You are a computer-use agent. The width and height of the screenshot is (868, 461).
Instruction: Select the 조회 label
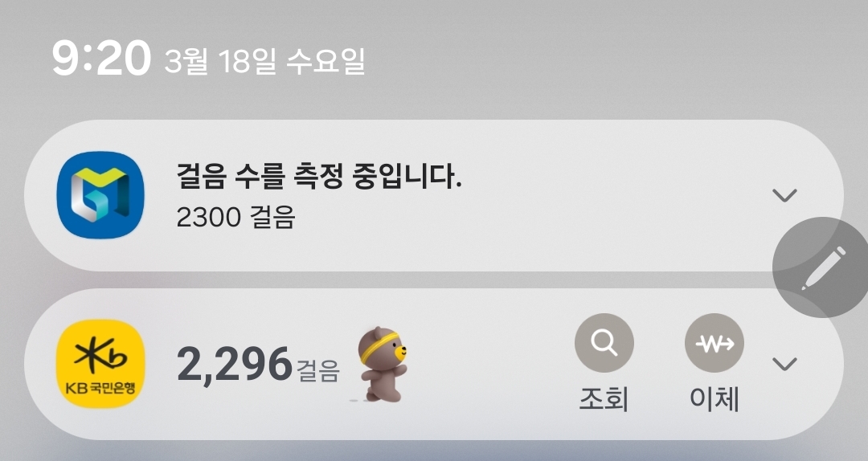click(604, 398)
